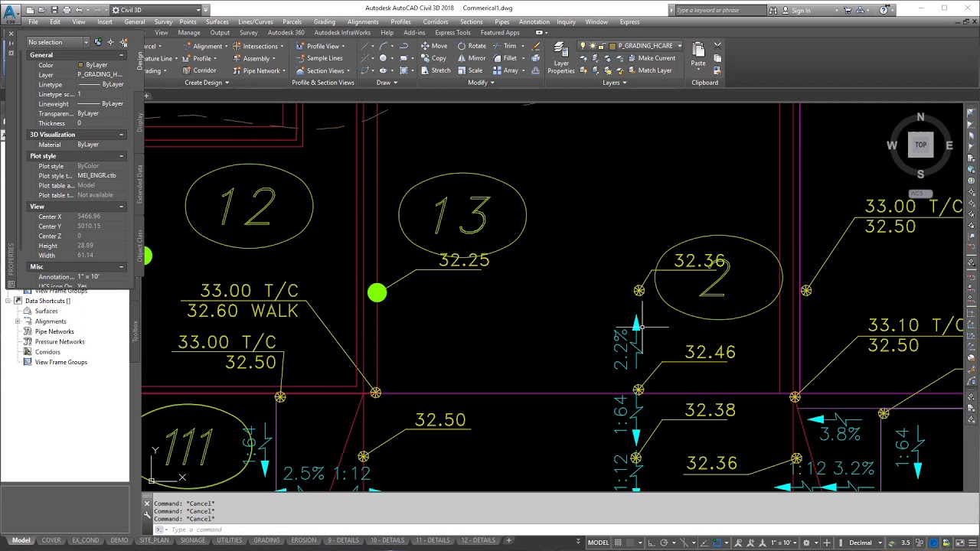This screenshot has height=551, width=980.
Task: Expand the Layers panel dropdown
Action: coord(616,83)
